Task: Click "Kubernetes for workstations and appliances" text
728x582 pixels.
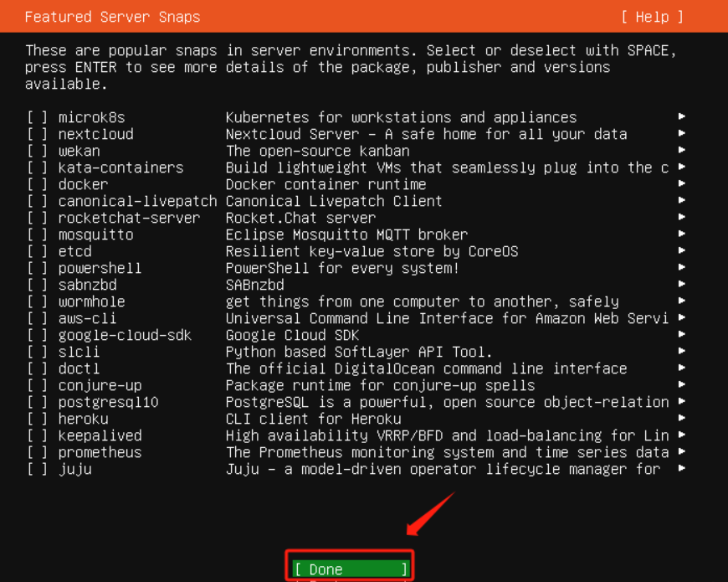Action: tap(401, 117)
